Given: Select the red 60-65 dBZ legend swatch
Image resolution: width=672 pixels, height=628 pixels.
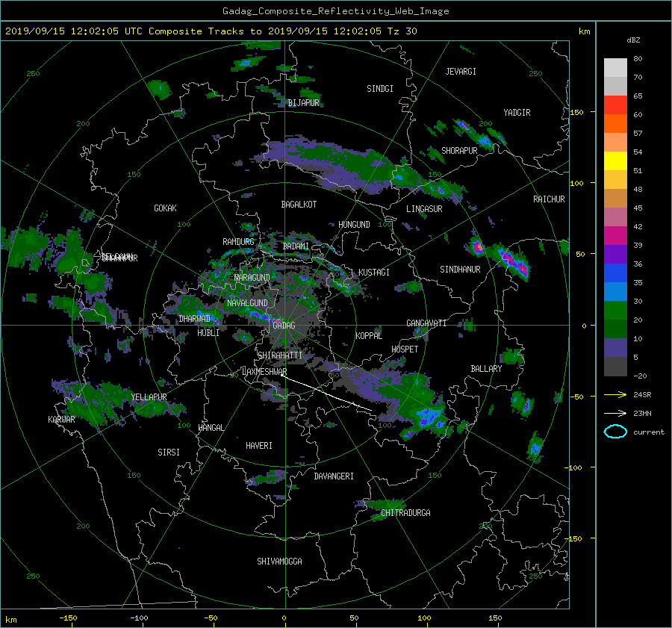Looking at the screenshot, I should [615, 105].
